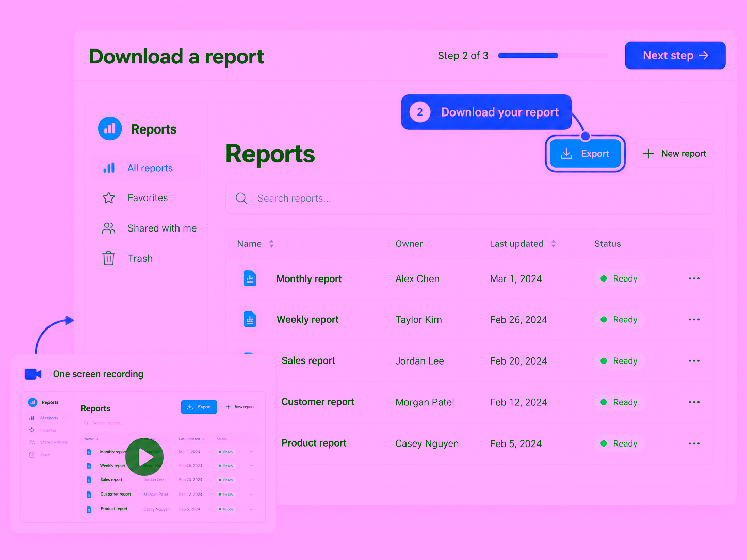Image resolution: width=747 pixels, height=560 pixels.
Task: Click owner Casey Nguyen
Action: click(x=427, y=443)
